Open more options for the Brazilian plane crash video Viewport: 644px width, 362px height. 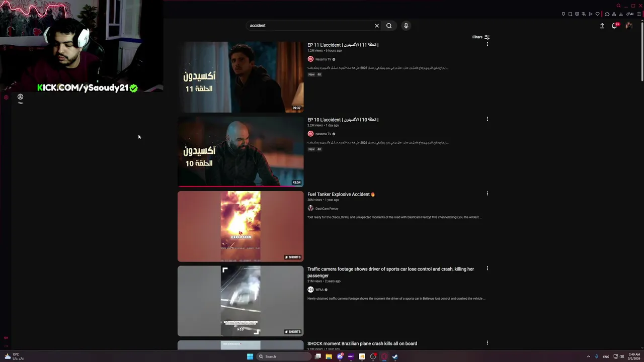tap(487, 343)
